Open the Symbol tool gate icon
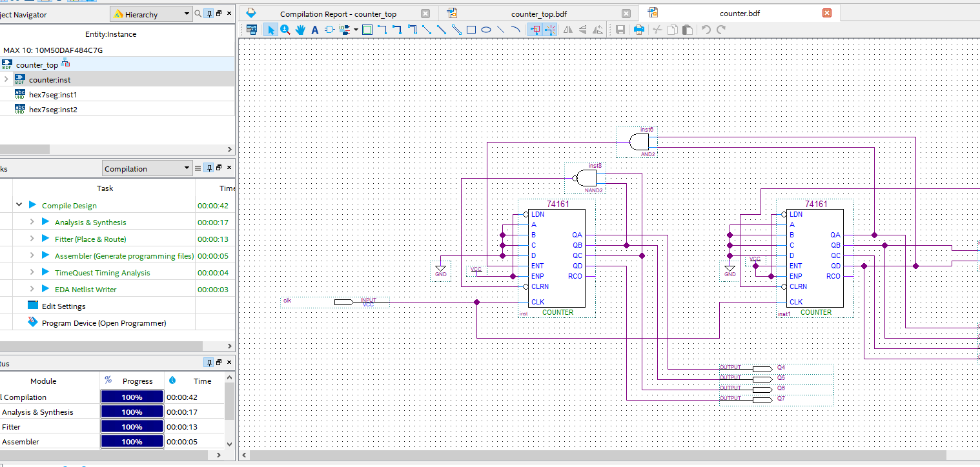This screenshot has height=467, width=980. pos(329,30)
